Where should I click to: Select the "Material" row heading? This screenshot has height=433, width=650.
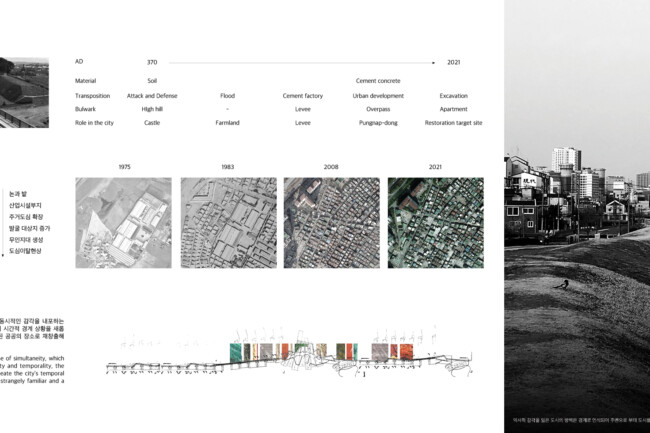[85, 80]
